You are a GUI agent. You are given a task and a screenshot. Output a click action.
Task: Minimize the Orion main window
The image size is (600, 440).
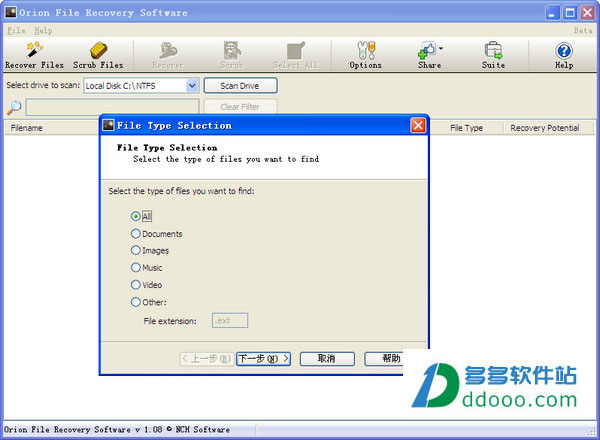tap(552, 13)
